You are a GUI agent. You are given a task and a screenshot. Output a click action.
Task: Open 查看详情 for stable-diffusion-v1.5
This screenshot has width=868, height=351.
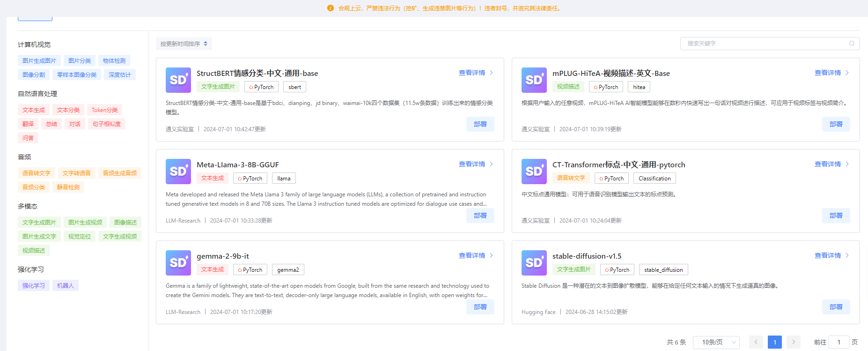(x=832, y=255)
